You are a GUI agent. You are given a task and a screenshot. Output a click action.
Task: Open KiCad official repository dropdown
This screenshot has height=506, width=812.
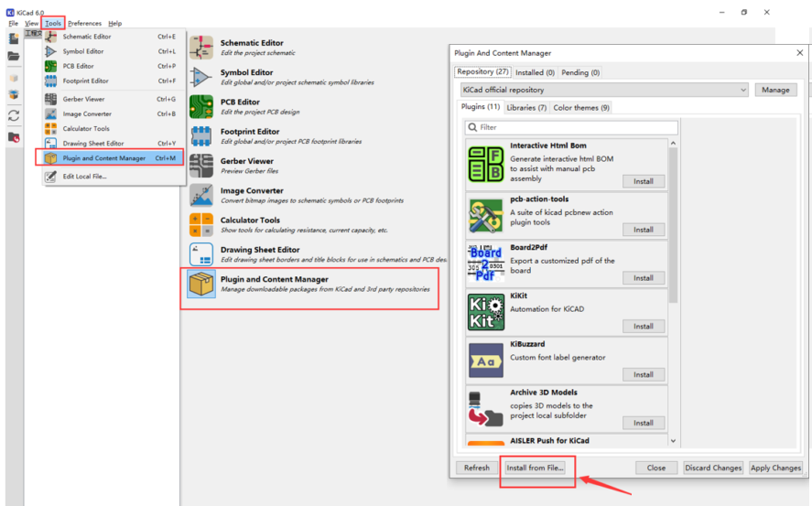[604, 90]
